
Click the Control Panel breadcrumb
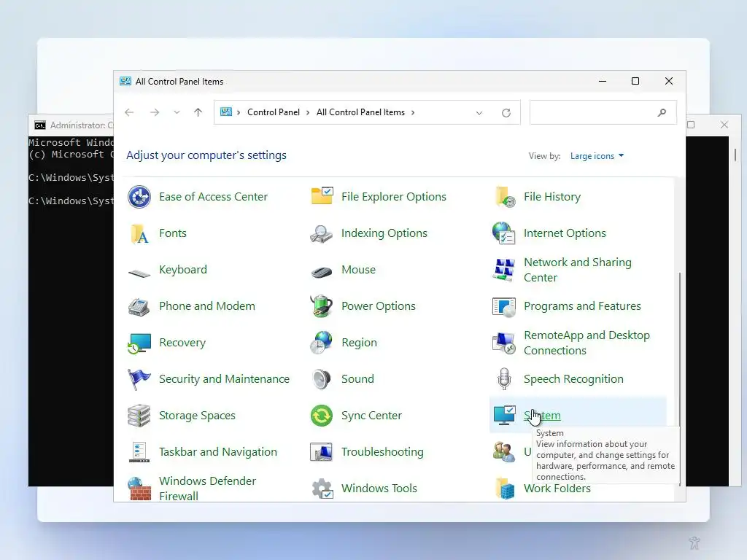pos(274,112)
